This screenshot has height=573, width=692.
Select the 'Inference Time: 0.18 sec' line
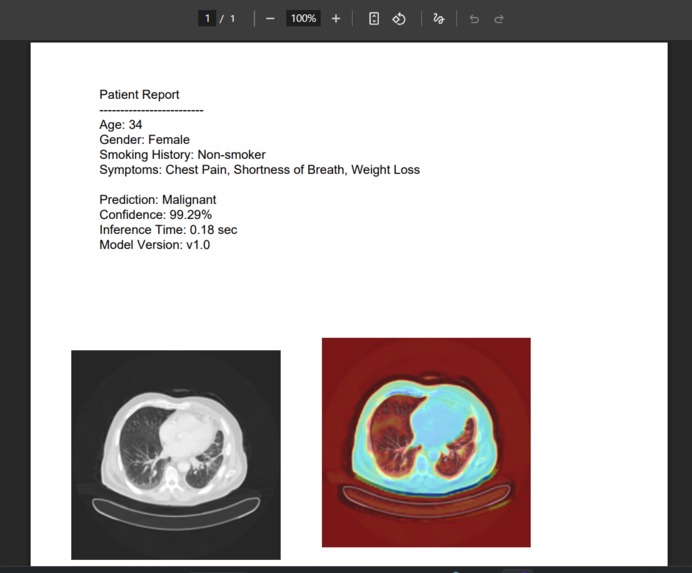168,230
